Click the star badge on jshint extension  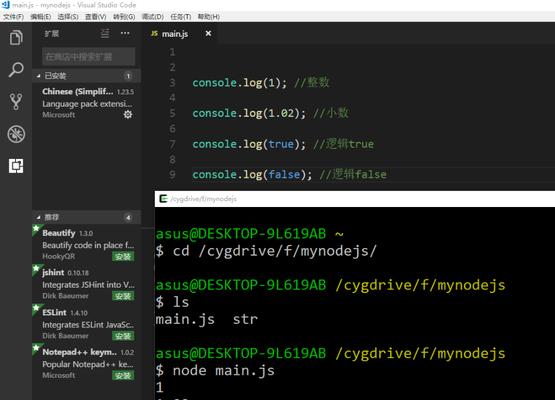[36, 269]
